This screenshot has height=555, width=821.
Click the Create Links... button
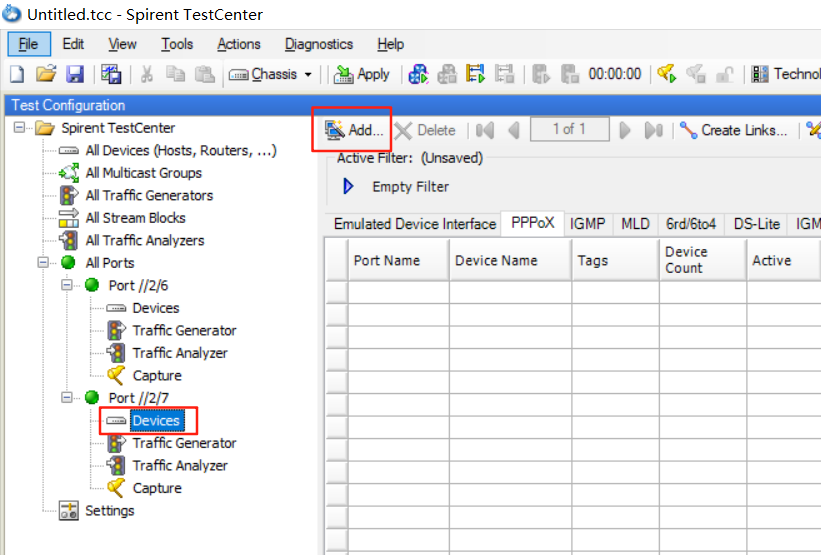(x=734, y=130)
